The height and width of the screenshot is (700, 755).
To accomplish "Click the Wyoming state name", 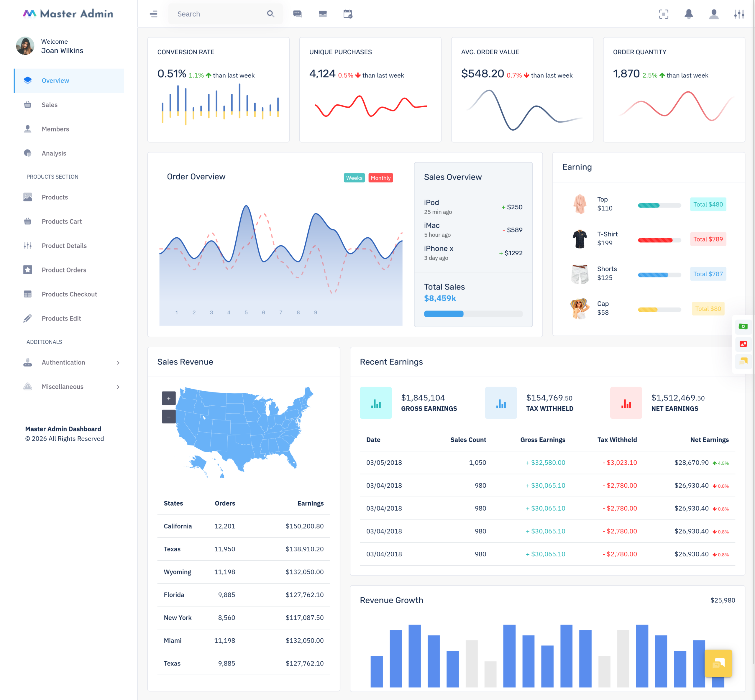I will (x=177, y=572).
